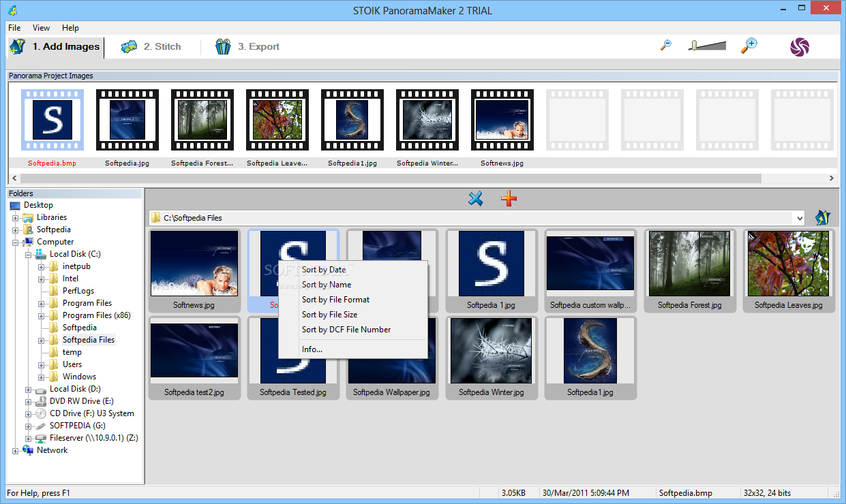Select the temp folder
This screenshot has height=504, width=846.
point(72,352)
